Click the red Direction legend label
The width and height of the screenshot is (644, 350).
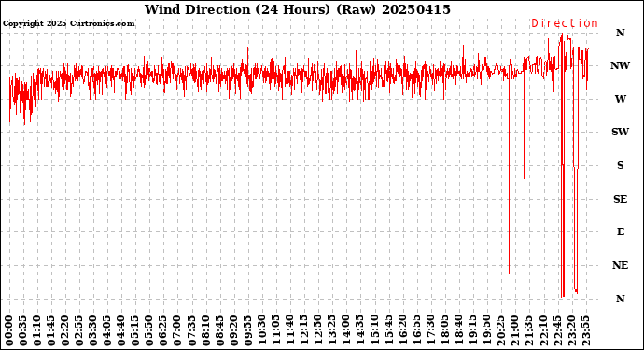(565, 23)
